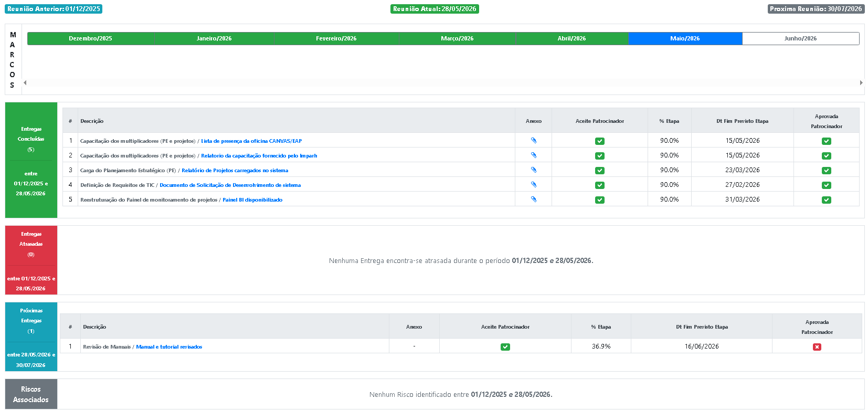Open attachment for Lista de presença row

[534, 141]
